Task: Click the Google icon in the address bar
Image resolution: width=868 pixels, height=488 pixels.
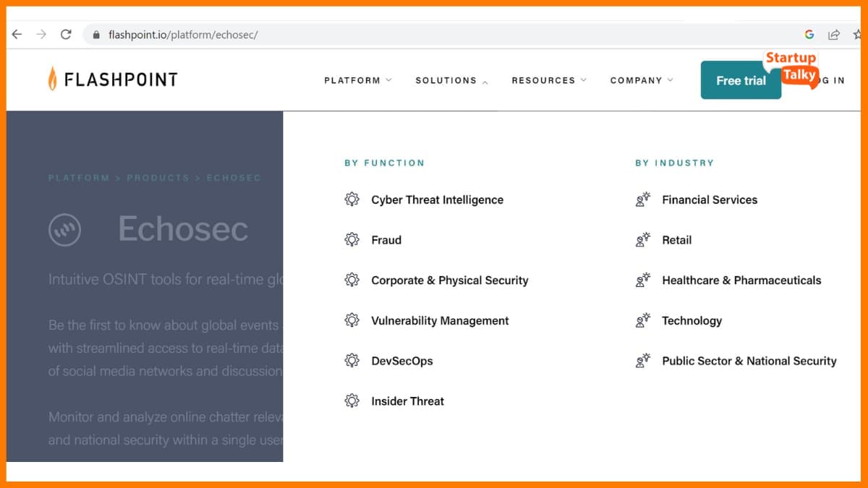Action: (809, 34)
